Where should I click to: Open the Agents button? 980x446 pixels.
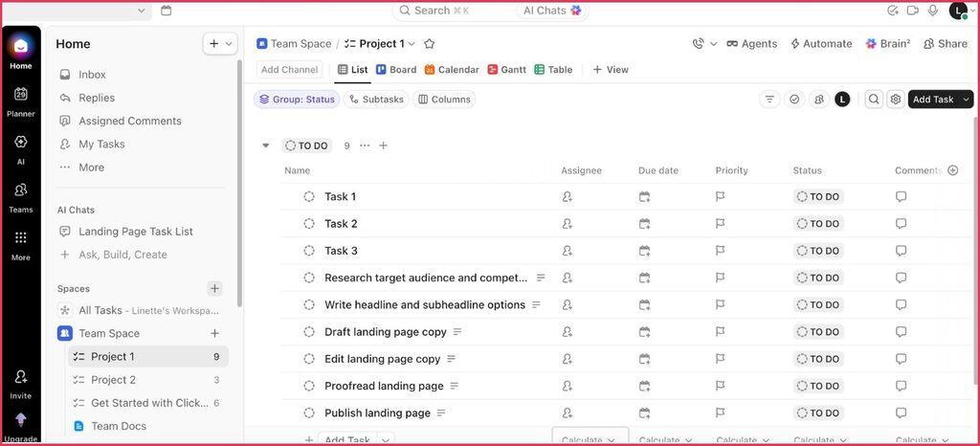click(x=752, y=44)
